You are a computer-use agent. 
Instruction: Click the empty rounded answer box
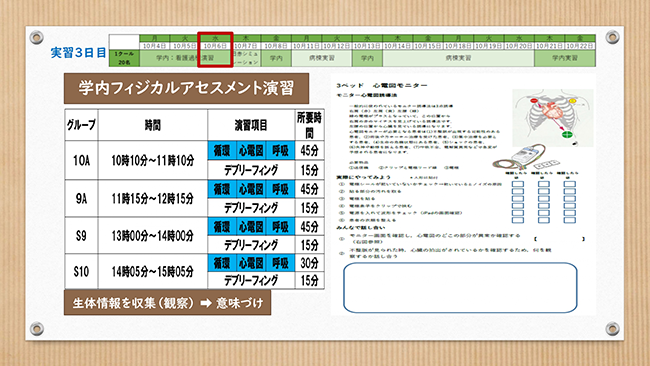pyautogui.click(x=460, y=287)
